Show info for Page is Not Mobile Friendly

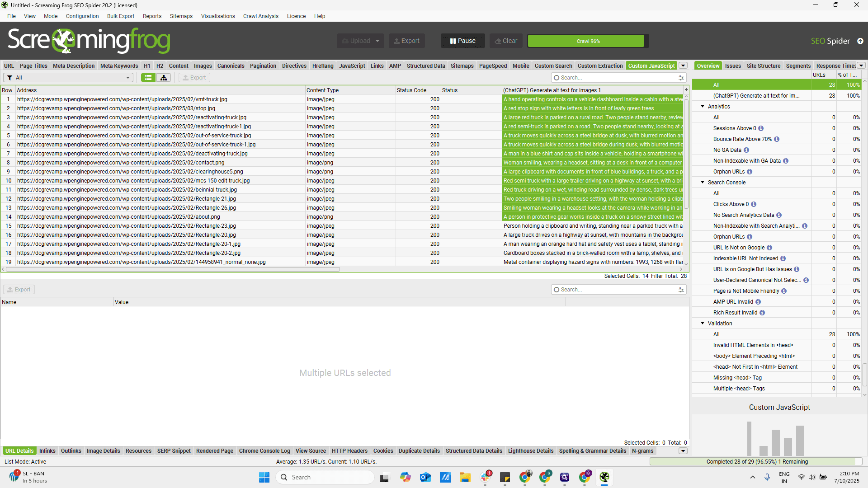click(784, 291)
